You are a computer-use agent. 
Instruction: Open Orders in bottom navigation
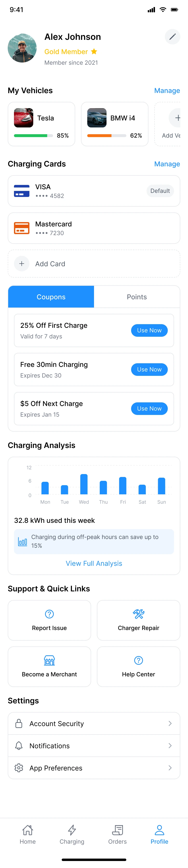pos(117,834)
